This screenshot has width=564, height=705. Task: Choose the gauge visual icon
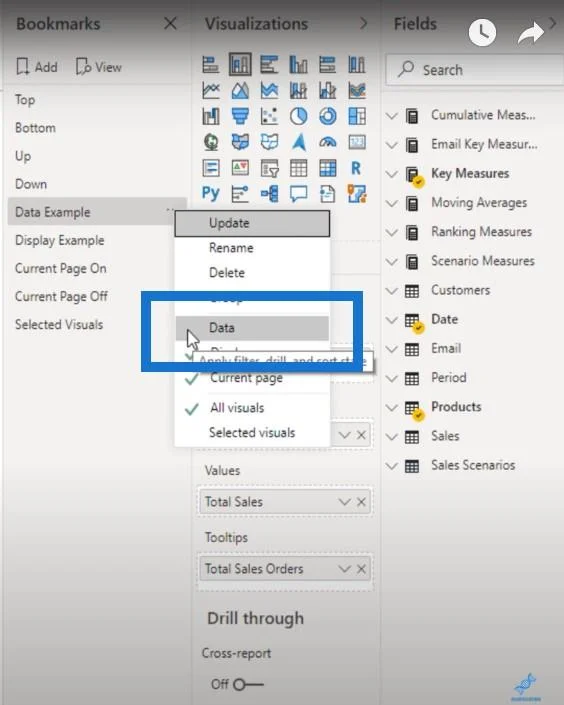[x=327, y=143]
